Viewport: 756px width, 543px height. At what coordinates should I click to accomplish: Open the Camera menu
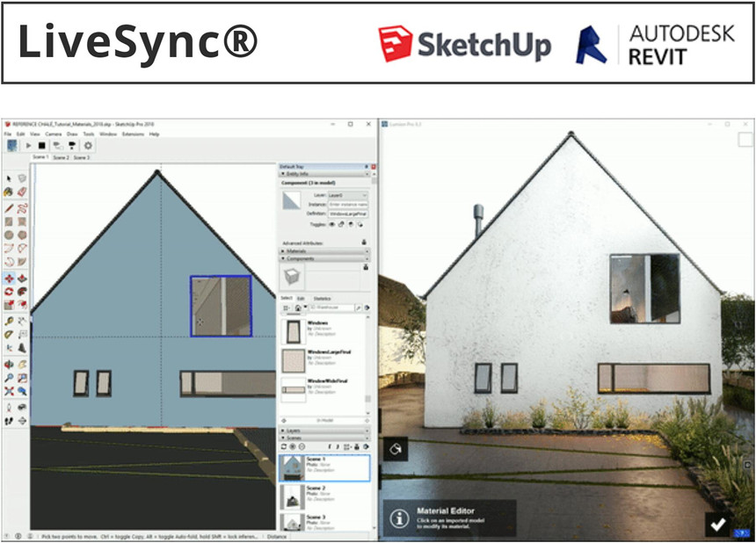(53, 134)
